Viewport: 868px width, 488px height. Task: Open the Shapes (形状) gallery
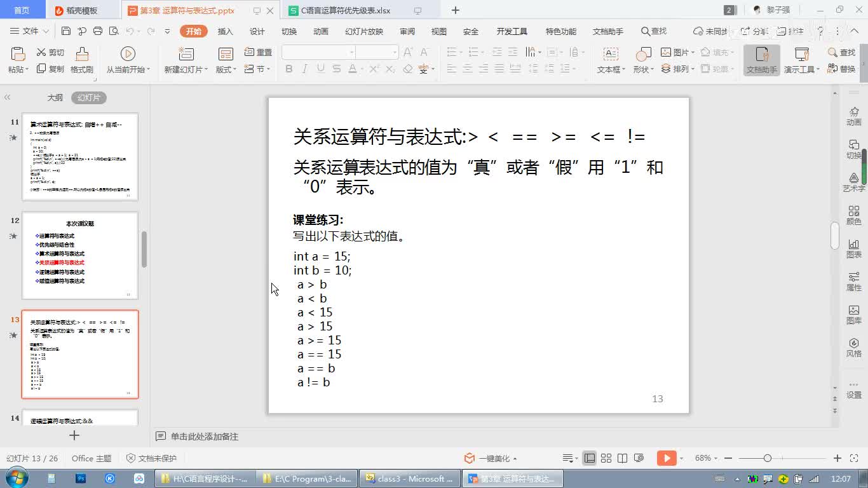(644, 60)
